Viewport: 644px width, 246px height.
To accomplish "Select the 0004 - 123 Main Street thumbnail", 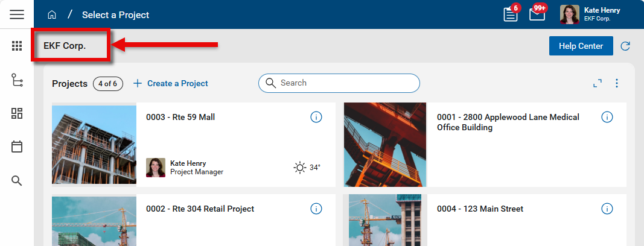I will point(386,220).
